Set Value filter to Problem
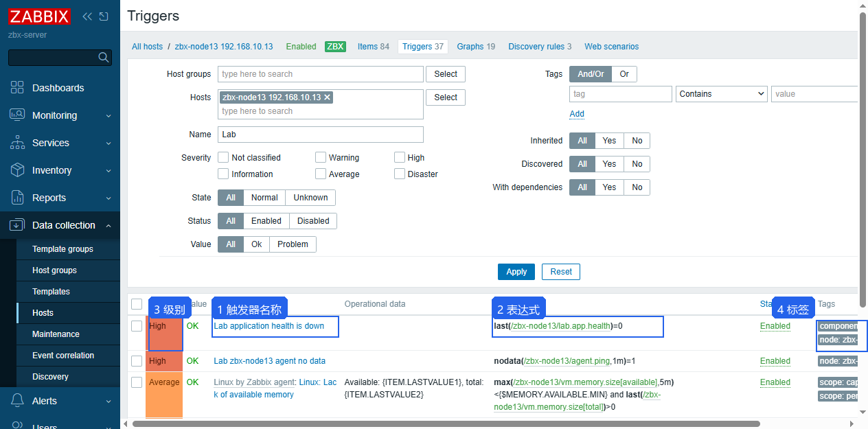Viewport: 868px width, 429px height. (293, 244)
